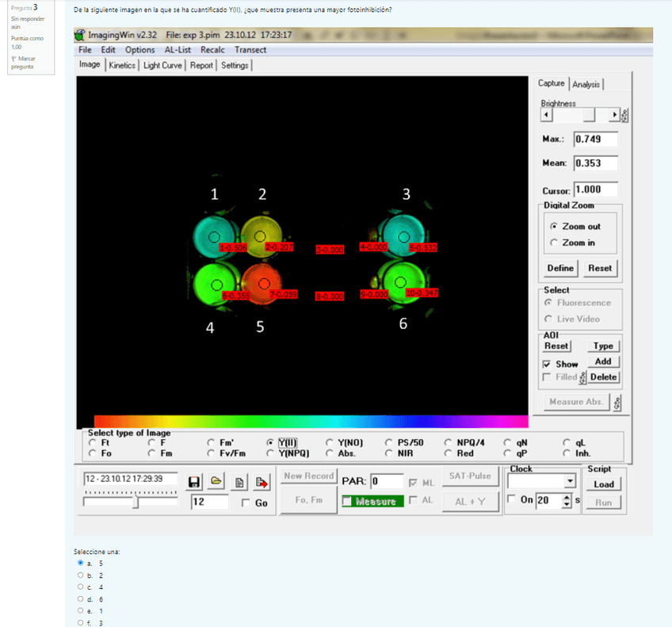Click the floppy disk save icon

(x=194, y=481)
